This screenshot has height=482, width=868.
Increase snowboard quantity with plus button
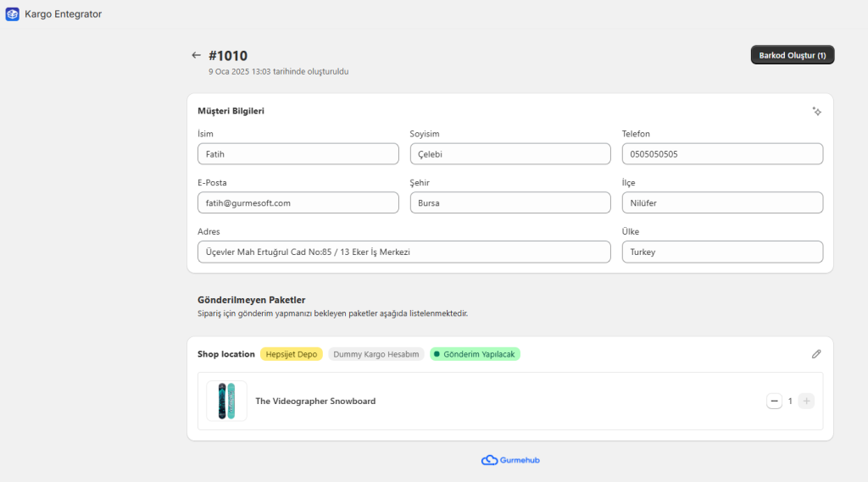coord(806,402)
